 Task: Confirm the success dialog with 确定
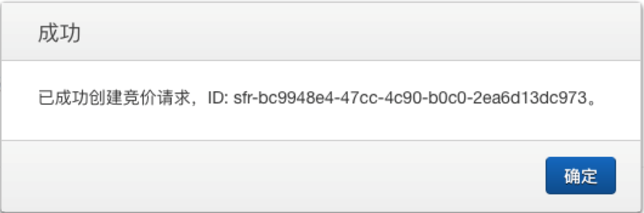coord(580,176)
